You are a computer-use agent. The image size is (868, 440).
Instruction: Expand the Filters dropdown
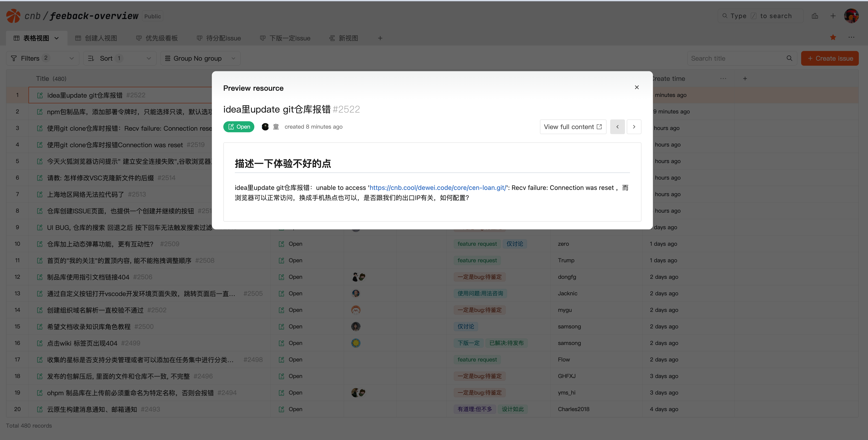point(43,58)
